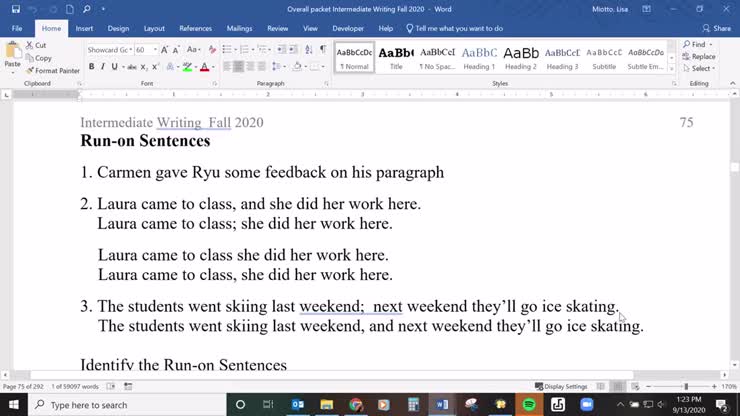Open Display Settings in the status bar

pyautogui.click(x=561, y=386)
